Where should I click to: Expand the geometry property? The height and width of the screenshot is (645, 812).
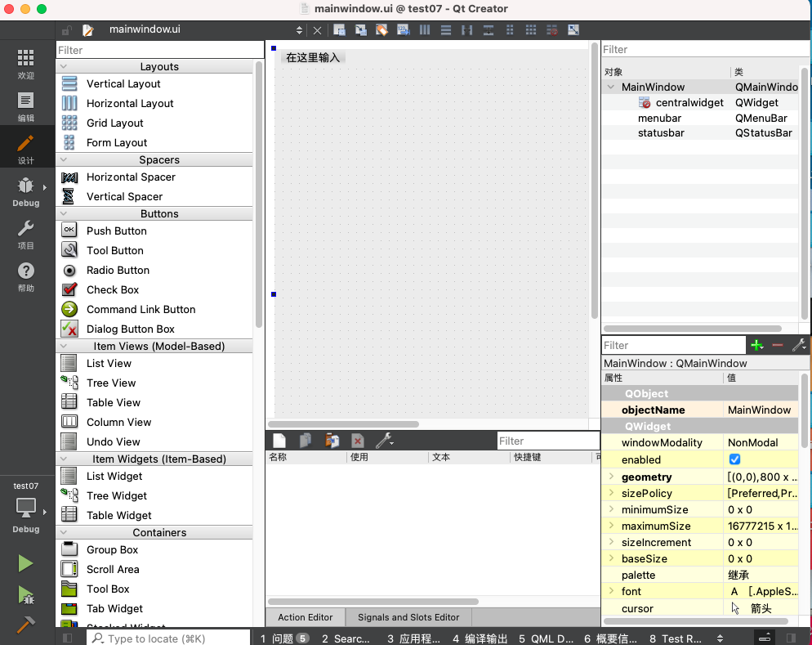(610, 477)
